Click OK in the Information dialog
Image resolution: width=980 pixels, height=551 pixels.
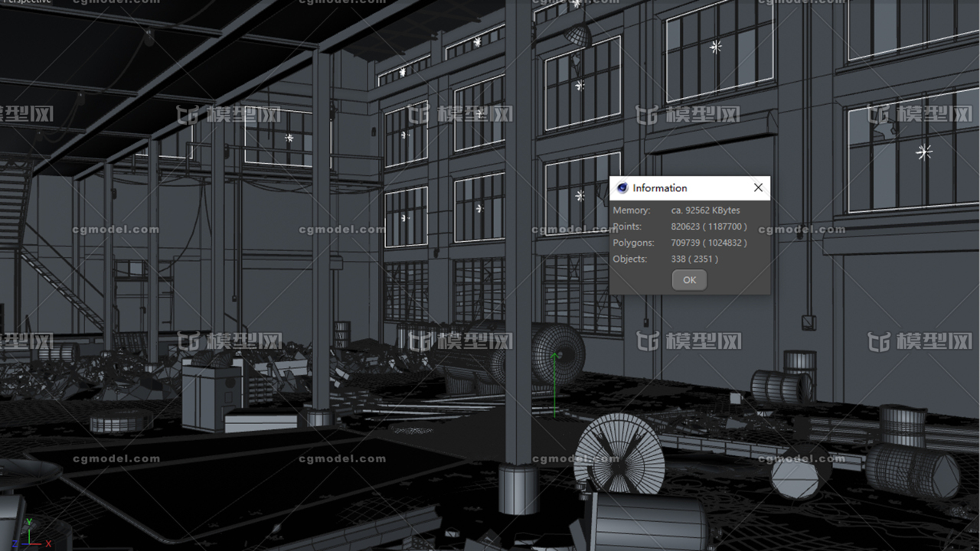click(x=689, y=280)
